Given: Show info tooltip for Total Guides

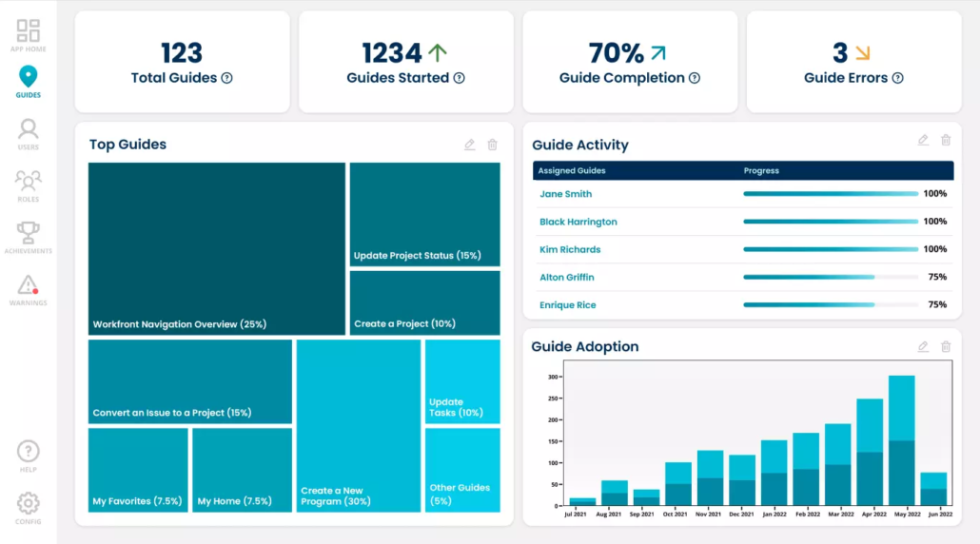Looking at the screenshot, I should [226, 79].
